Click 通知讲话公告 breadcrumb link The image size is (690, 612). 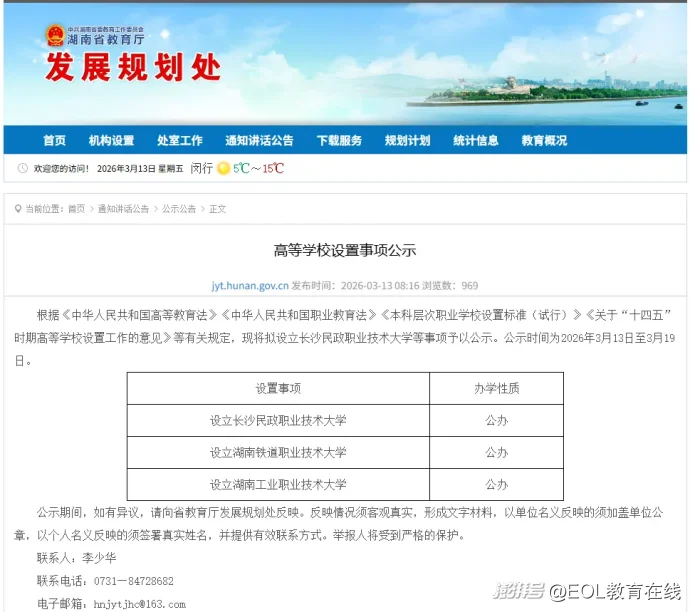click(123, 209)
